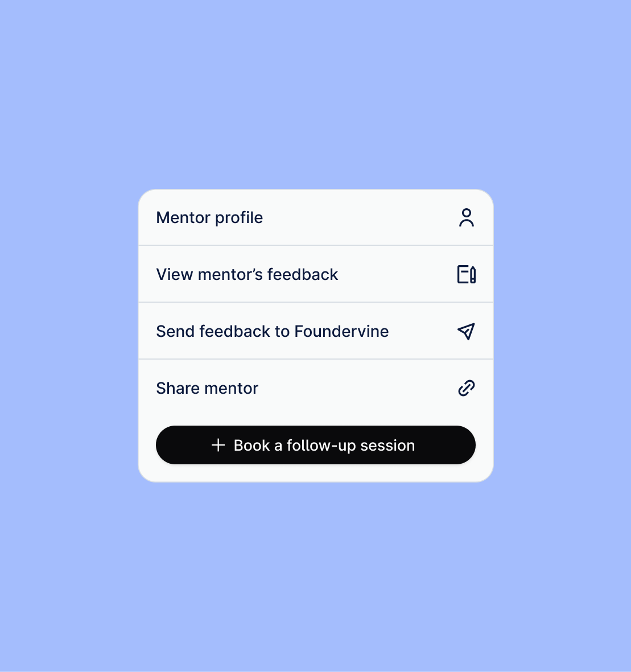This screenshot has width=631, height=672.
Task: Select View mentor's feedback
Action: (316, 274)
